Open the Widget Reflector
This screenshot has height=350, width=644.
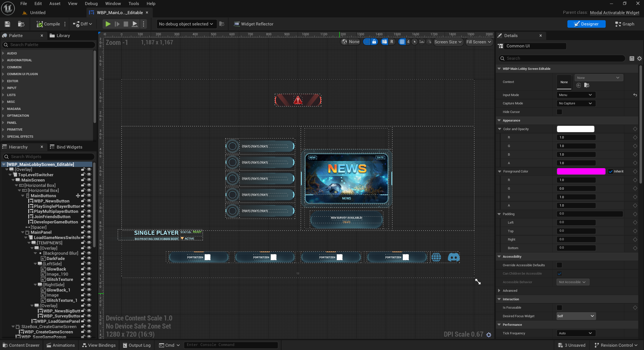click(254, 24)
